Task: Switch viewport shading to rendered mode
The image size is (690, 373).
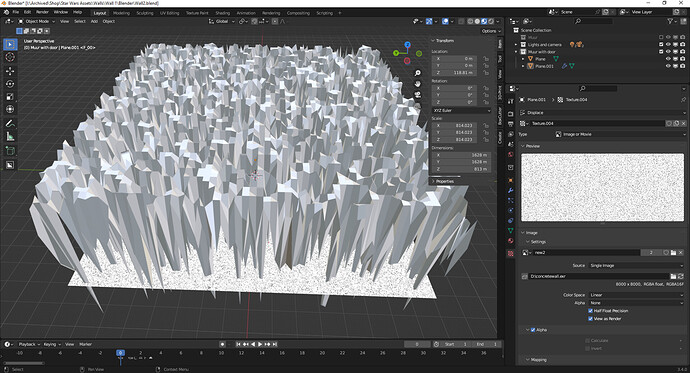Action: [491, 21]
